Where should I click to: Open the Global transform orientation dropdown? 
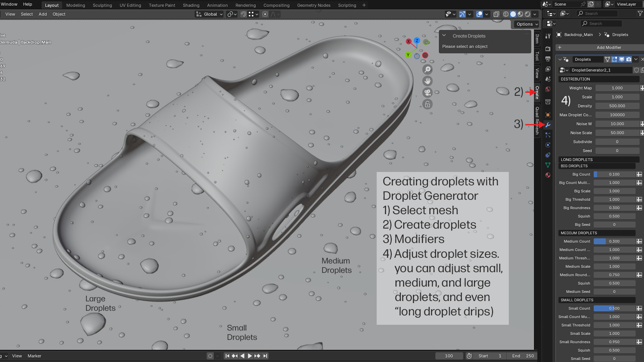click(x=209, y=14)
